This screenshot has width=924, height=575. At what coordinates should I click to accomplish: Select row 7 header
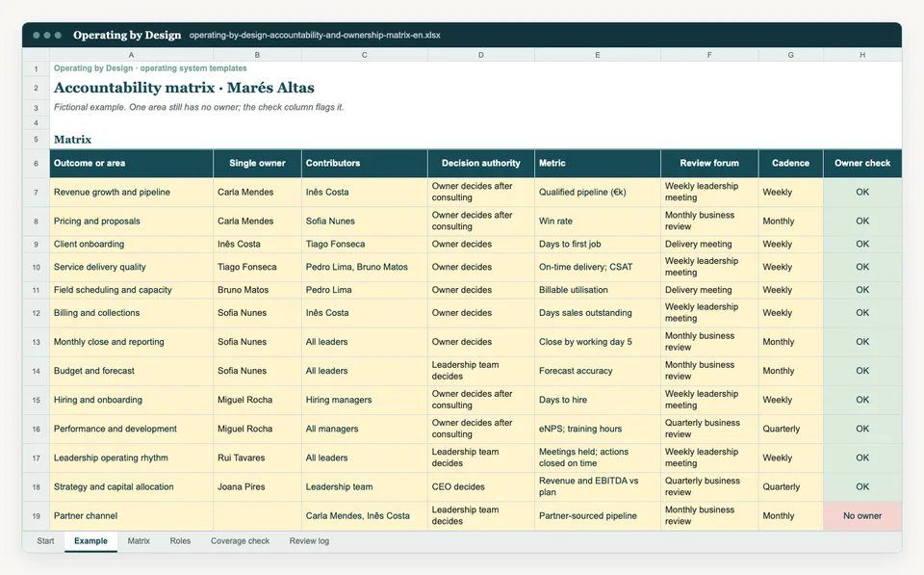coord(36,193)
